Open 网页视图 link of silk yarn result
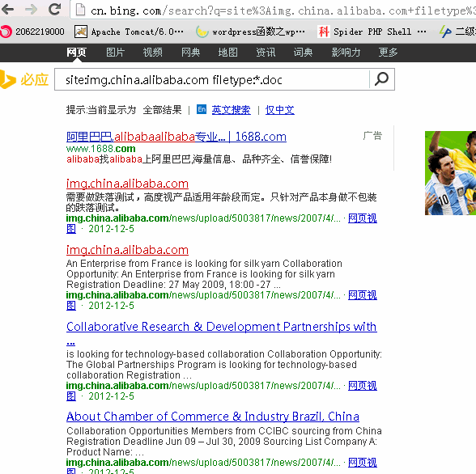The height and width of the screenshot is (474, 476). click(x=362, y=295)
